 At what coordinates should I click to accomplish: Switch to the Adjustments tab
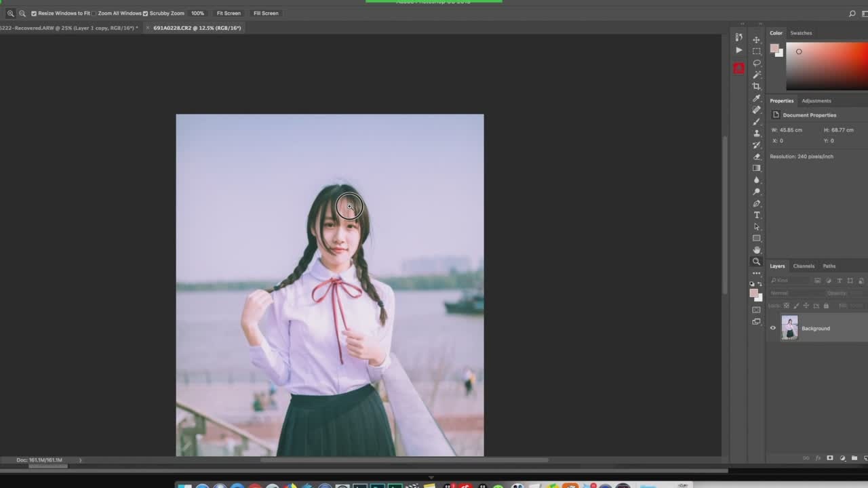click(x=816, y=100)
